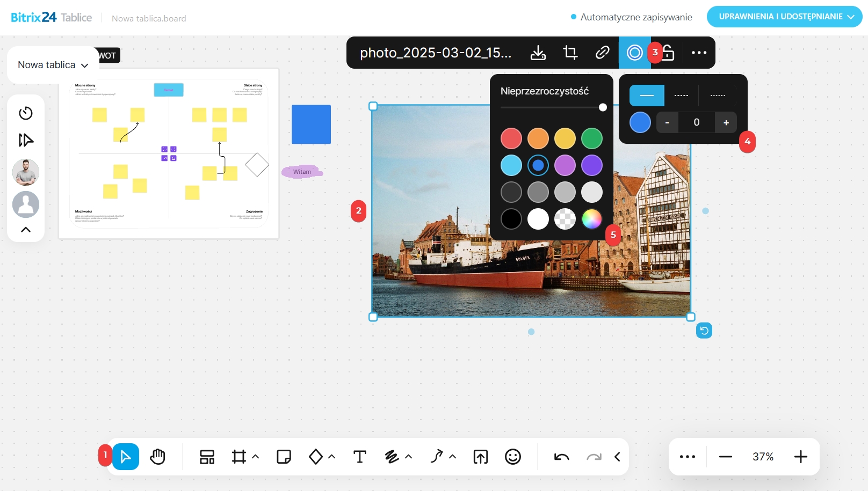Open the emoji sticker tool
Screen dimensions: 868x491
click(x=513, y=457)
